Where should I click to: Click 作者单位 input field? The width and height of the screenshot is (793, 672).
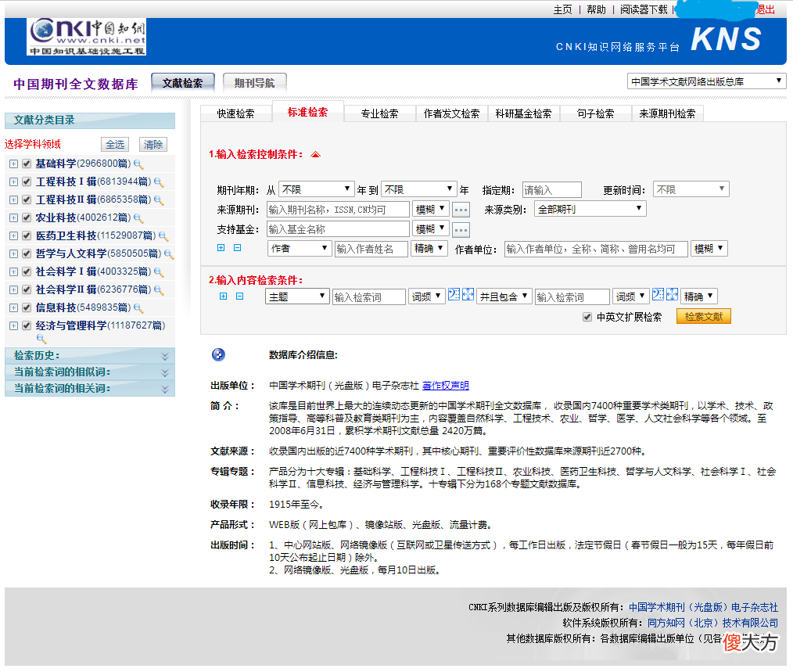coord(596,249)
